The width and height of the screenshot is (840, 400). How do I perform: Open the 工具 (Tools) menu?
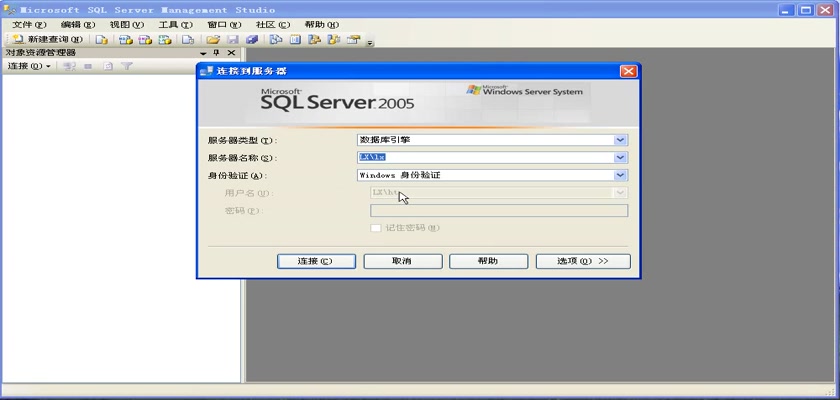(x=175, y=25)
